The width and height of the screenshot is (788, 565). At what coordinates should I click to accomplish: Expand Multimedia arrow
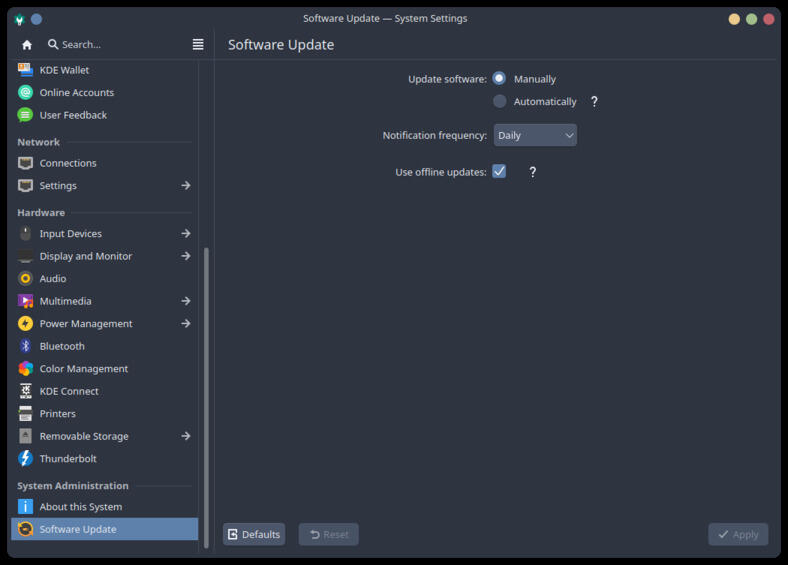pos(186,301)
